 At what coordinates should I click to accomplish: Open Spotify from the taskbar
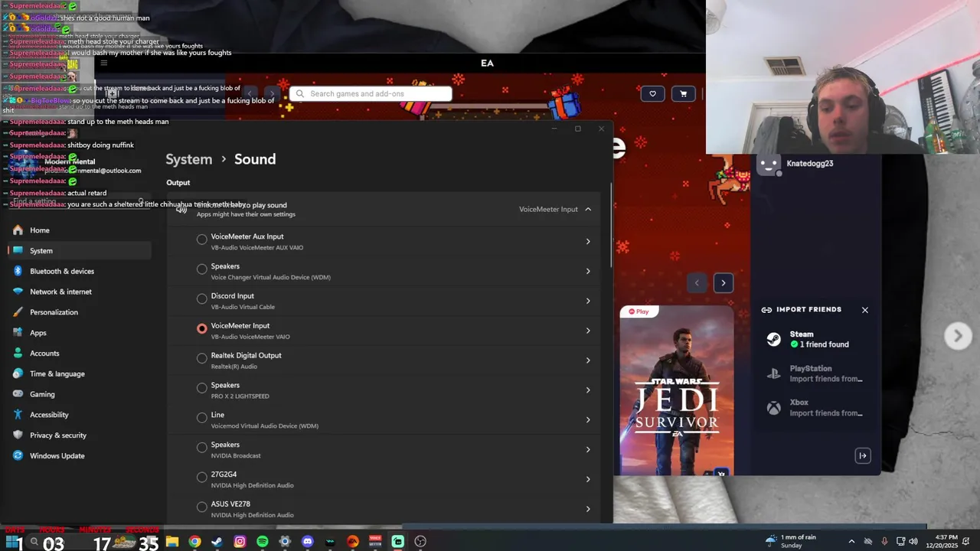click(263, 542)
